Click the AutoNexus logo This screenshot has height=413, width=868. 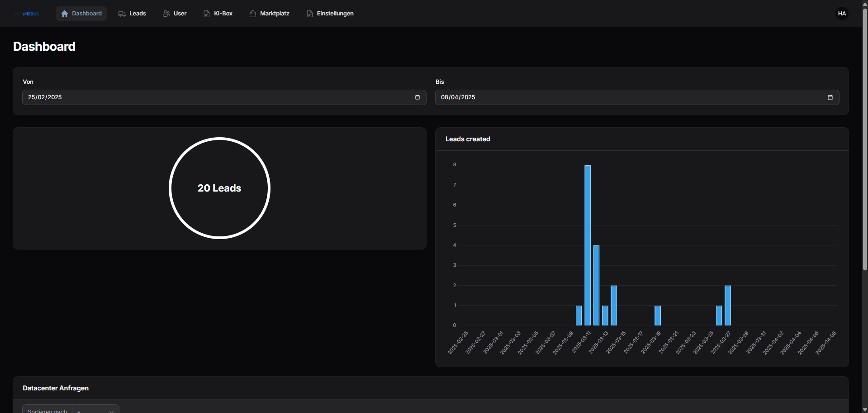(x=27, y=14)
